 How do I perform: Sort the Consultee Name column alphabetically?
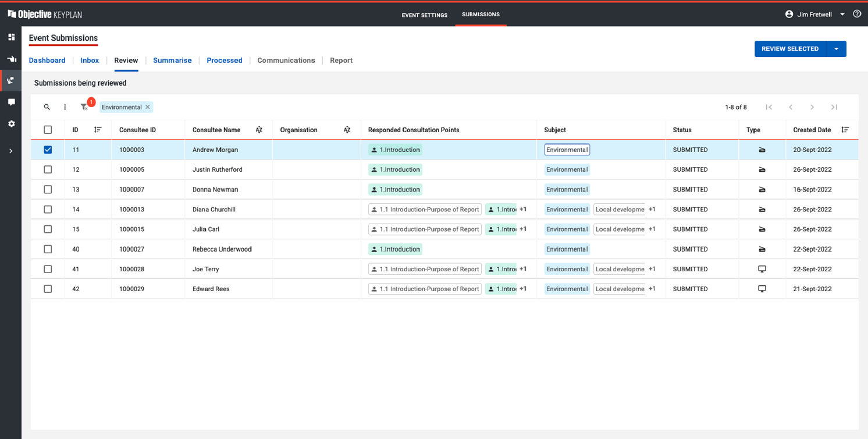coord(259,130)
